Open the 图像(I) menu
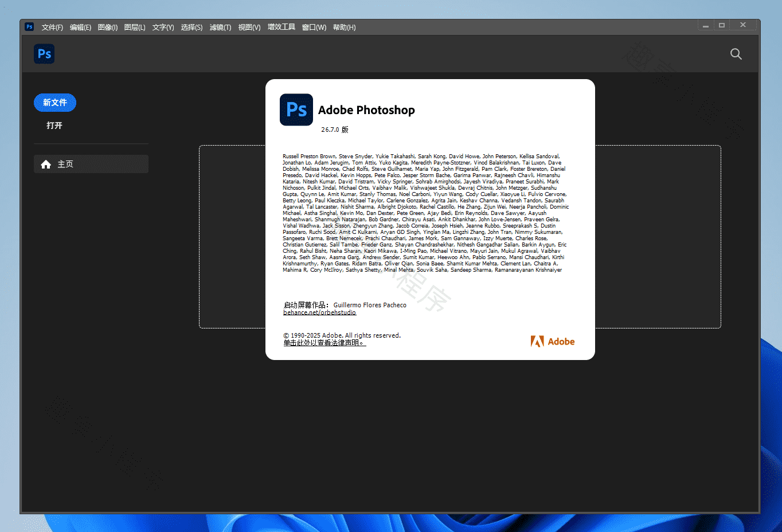 pyautogui.click(x=108, y=28)
